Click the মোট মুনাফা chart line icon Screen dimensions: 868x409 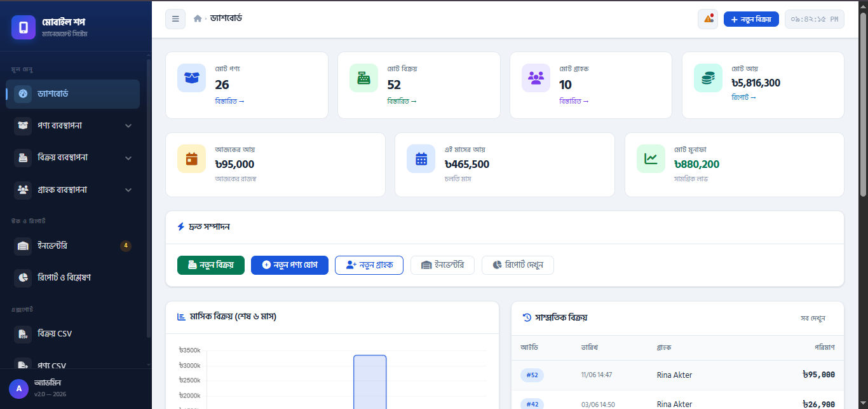coord(651,159)
